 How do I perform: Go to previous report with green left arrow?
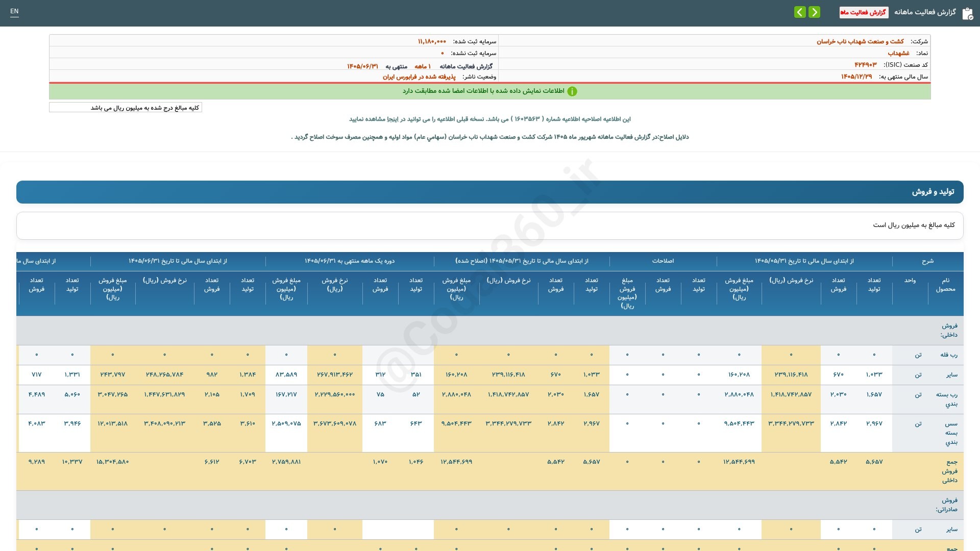click(800, 12)
